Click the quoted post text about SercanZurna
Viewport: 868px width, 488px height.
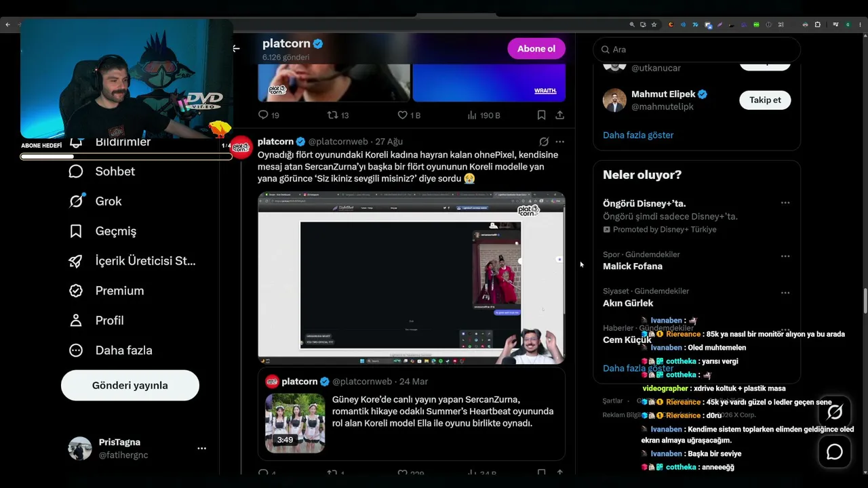pos(443,411)
